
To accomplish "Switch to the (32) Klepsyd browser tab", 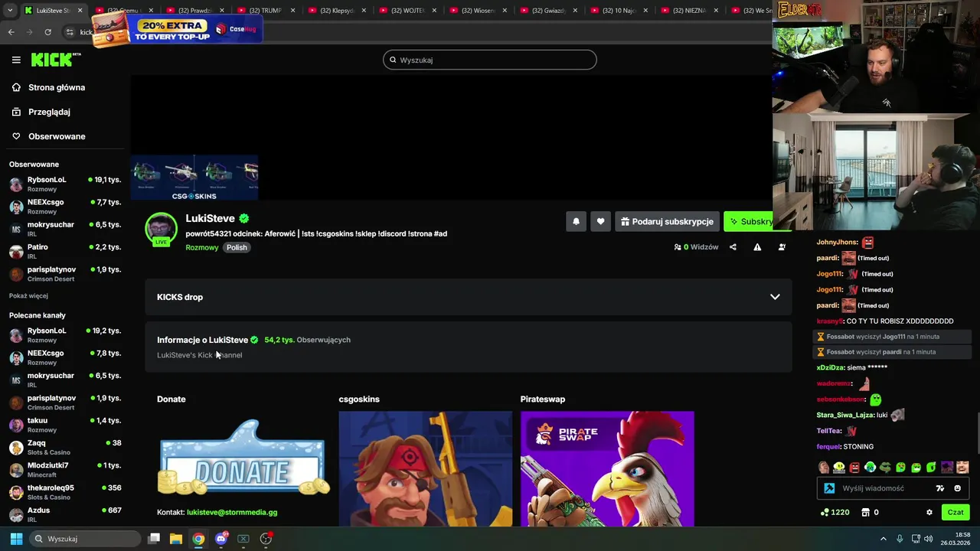I will pos(337,11).
